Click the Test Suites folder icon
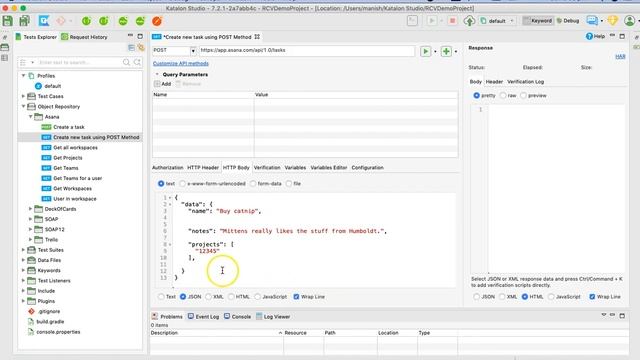Viewport: 640px width, 360px height. click(31, 250)
